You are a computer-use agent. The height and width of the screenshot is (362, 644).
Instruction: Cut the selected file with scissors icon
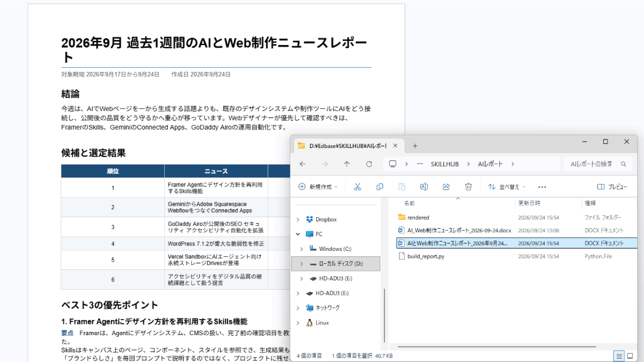[x=357, y=187]
